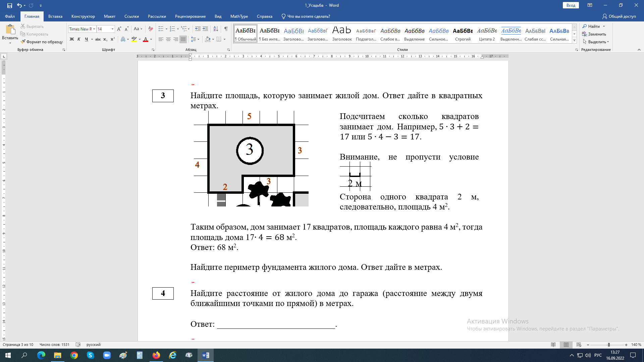The width and height of the screenshot is (644, 362).
Task: Toggle bold (Ж) formatting
Action: (71, 39)
